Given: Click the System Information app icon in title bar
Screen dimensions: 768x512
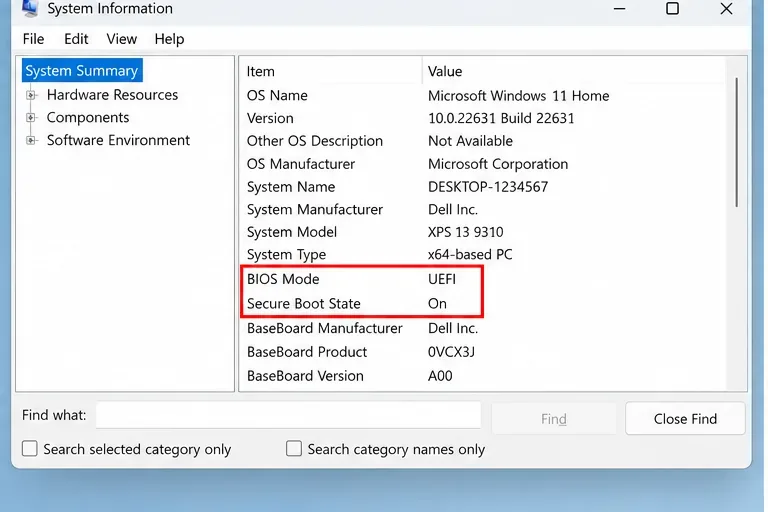Looking at the screenshot, I should tap(30, 7).
